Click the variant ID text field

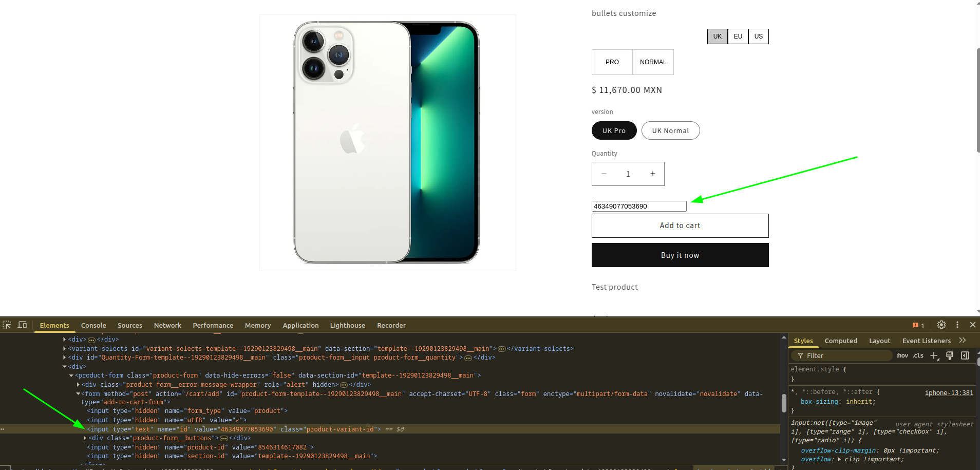click(639, 206)
